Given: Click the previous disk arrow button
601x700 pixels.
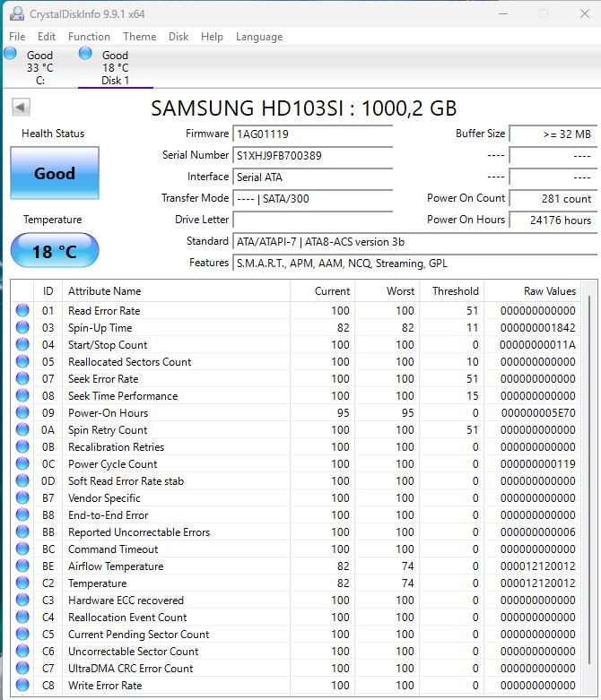Looking at the screenshot, I should click(x=21, y=108).
